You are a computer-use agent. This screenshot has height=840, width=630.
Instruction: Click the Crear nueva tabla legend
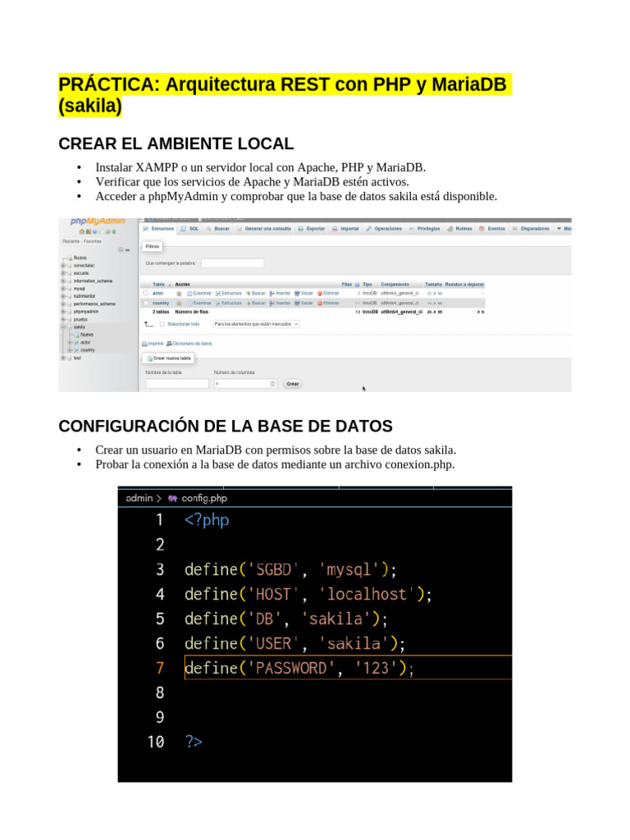[x=169, y=358]
